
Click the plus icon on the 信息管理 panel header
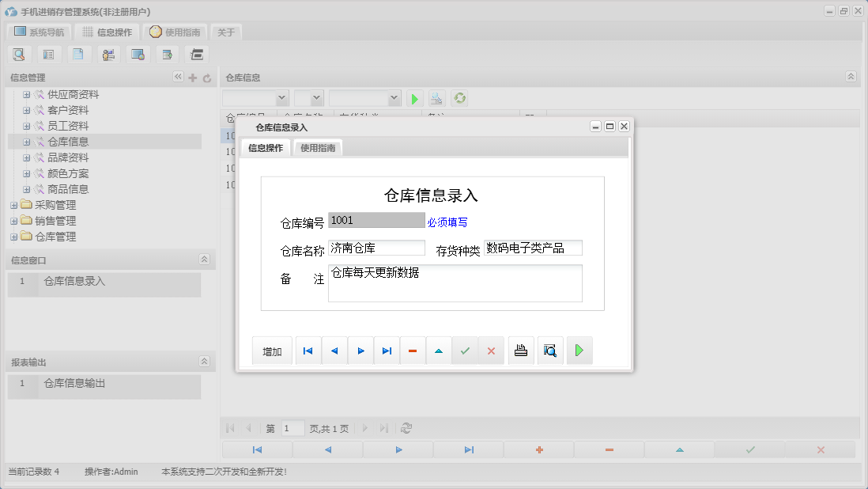192,77
